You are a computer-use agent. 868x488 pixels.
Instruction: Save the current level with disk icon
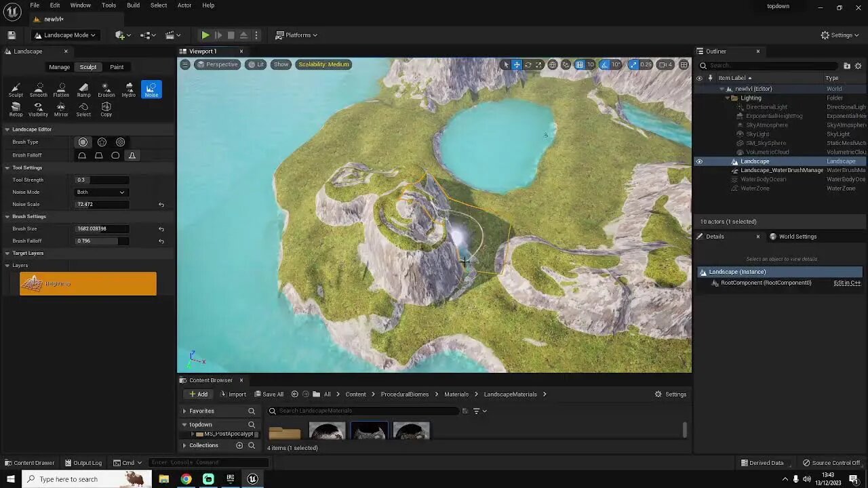[12, 35]
